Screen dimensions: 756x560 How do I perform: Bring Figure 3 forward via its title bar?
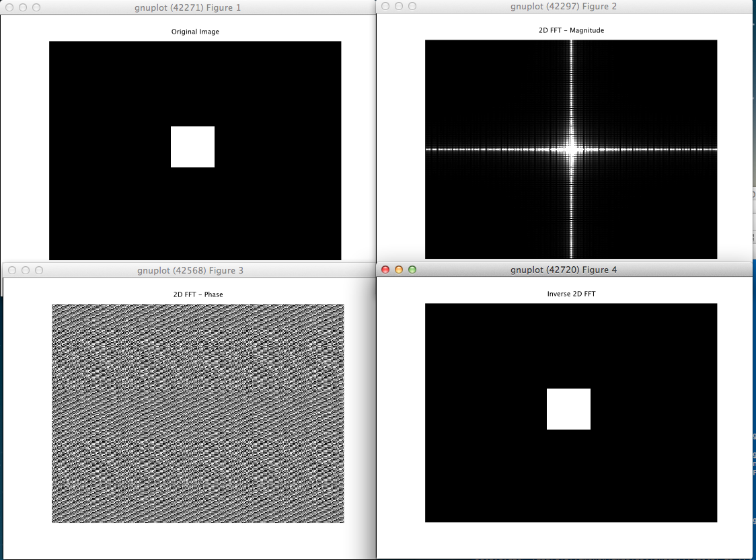pos(190,270)
